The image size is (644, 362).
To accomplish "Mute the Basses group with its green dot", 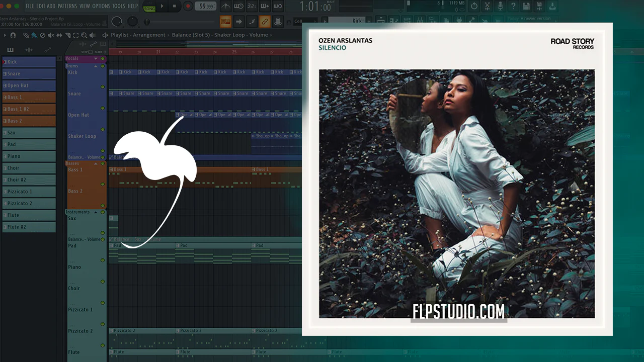I will 103,163.
